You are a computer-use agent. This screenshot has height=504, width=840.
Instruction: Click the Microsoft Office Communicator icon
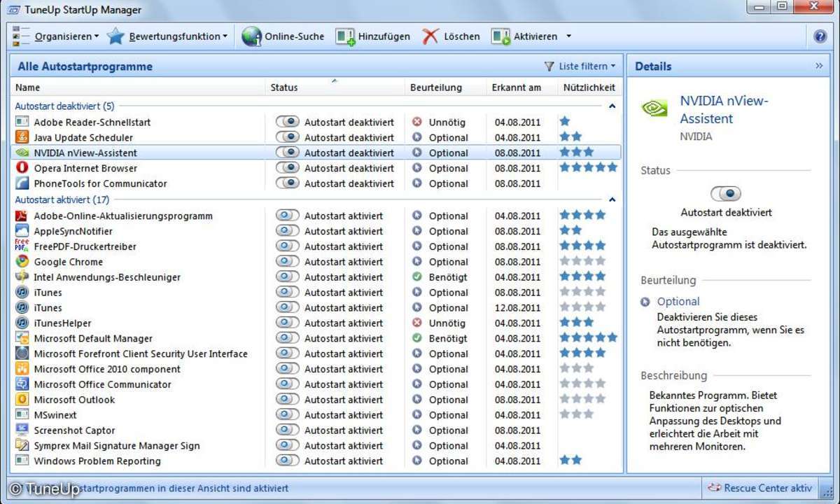22,384
